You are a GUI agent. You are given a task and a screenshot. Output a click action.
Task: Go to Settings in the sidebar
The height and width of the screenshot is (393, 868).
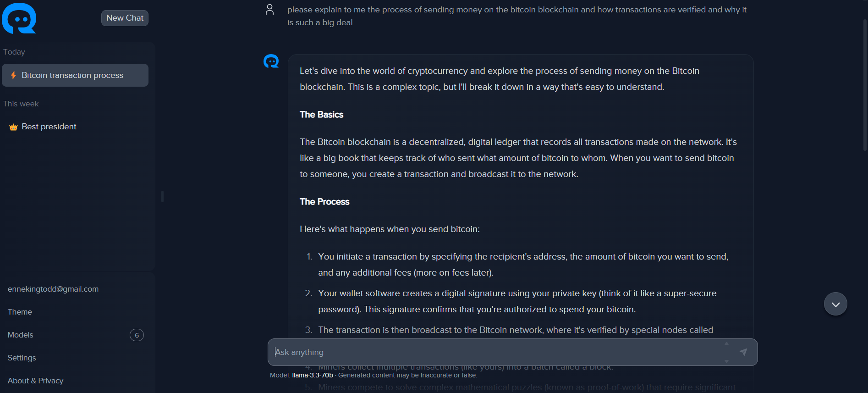coord(22,358)
